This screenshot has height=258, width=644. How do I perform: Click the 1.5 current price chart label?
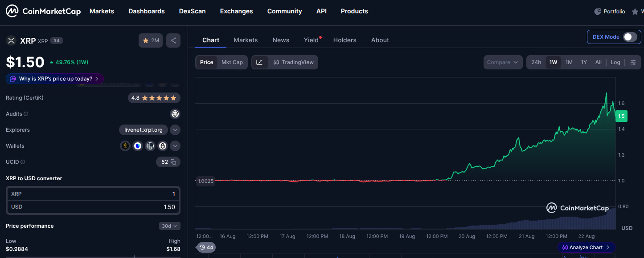pyautogui.click(x=621, y=116)
